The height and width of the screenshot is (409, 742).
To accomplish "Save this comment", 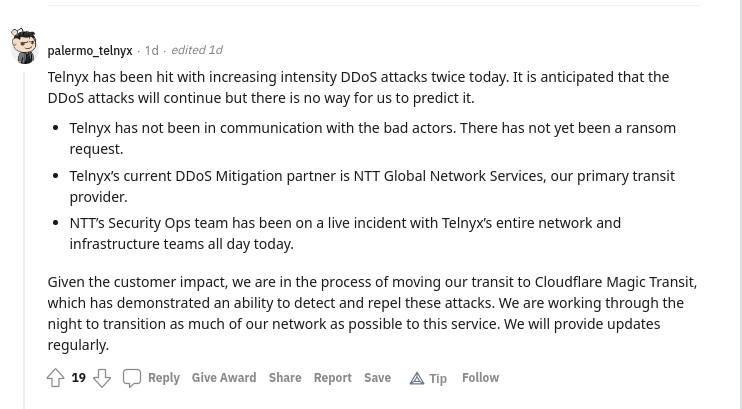I will point(377,378).
